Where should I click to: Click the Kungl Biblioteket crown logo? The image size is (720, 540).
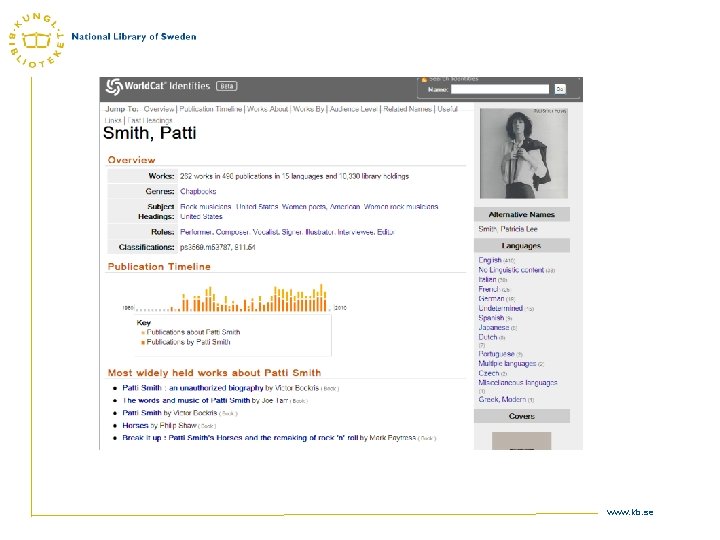pyautogui.click(x=36, y=40)
